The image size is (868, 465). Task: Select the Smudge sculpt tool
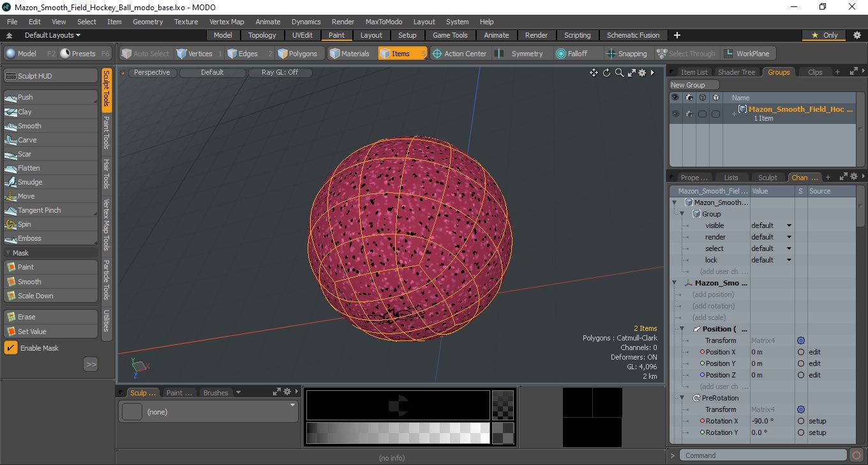51,182
